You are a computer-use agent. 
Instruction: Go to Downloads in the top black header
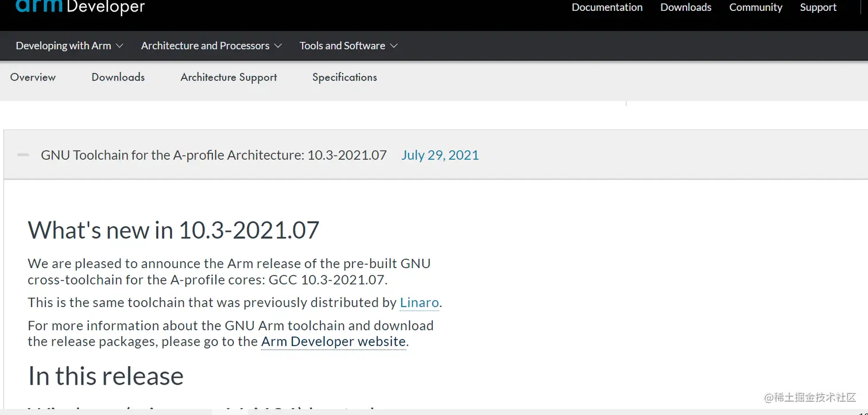(x=685, y=7)
